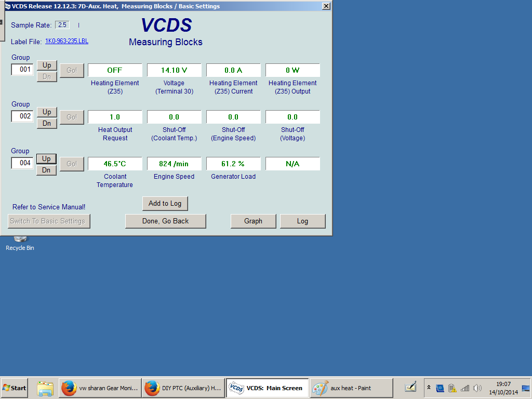
Task: Click the Group 001 number field
Action: pyautogui.click(x=22, y=70)
